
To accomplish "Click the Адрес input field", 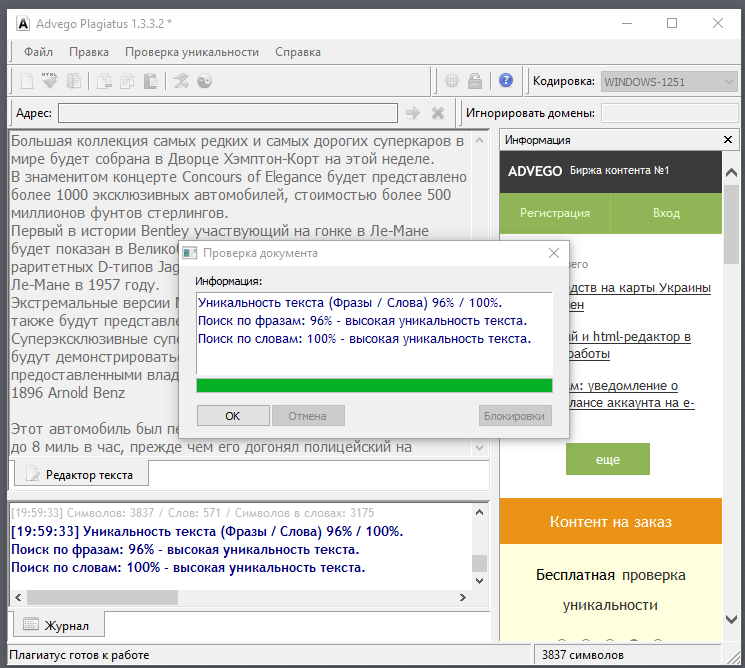I will click(x=228, y=113).
